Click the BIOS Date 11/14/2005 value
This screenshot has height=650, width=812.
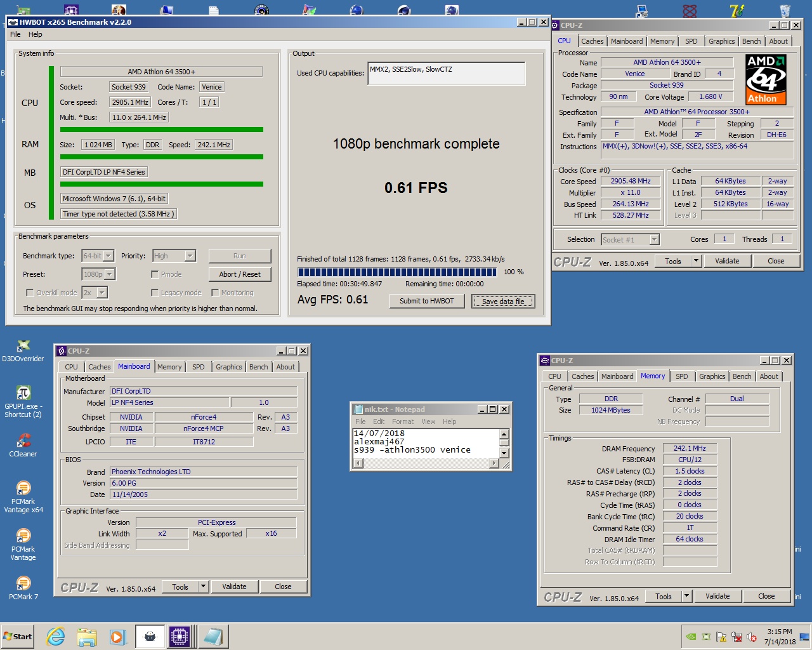pyautogui.click(x=203, y=494)
